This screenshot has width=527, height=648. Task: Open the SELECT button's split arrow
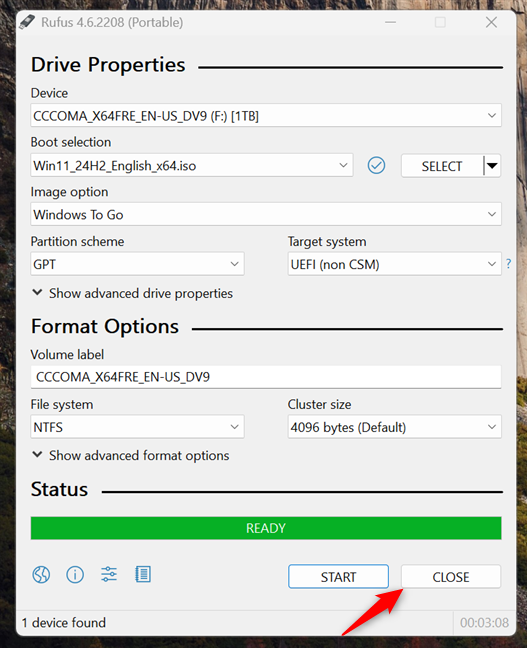tap(492, 166)
